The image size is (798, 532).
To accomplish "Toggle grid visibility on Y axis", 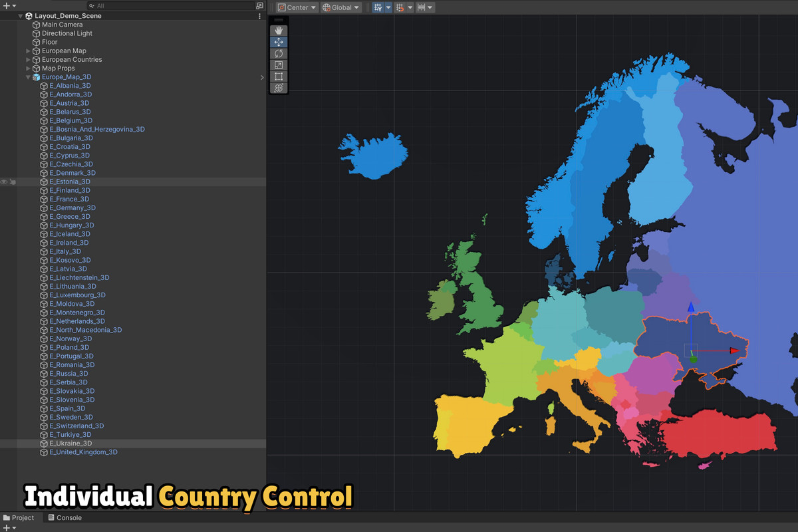I will 378,7.
